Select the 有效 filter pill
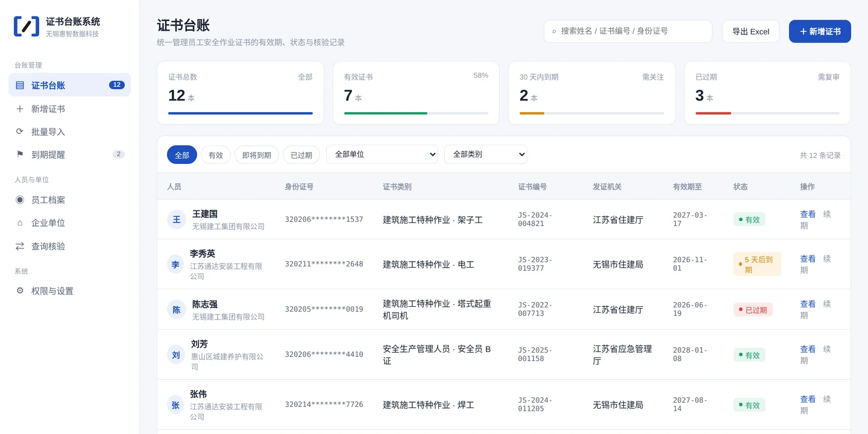The width and height of the screenshot is (868, 434). 216,155
